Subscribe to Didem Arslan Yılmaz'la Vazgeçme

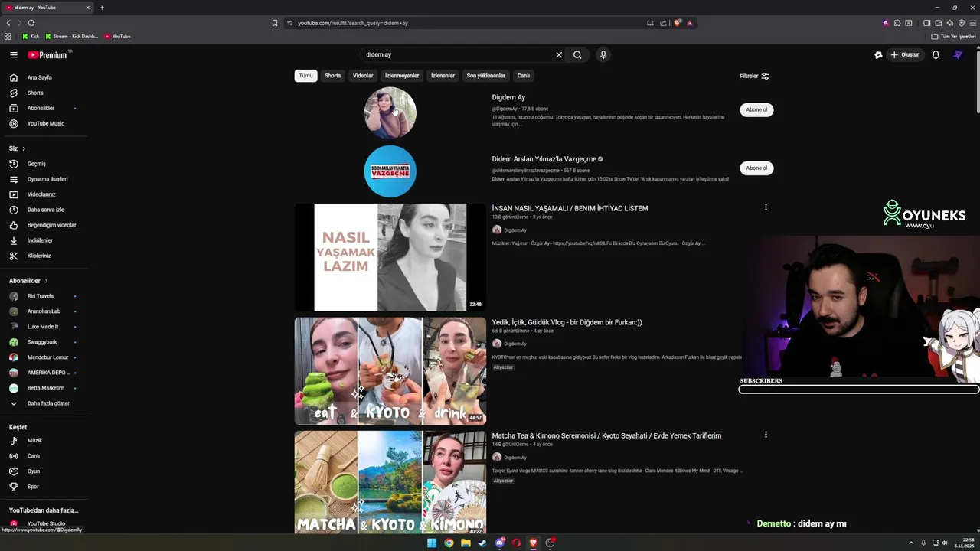(x=756, y=168)
